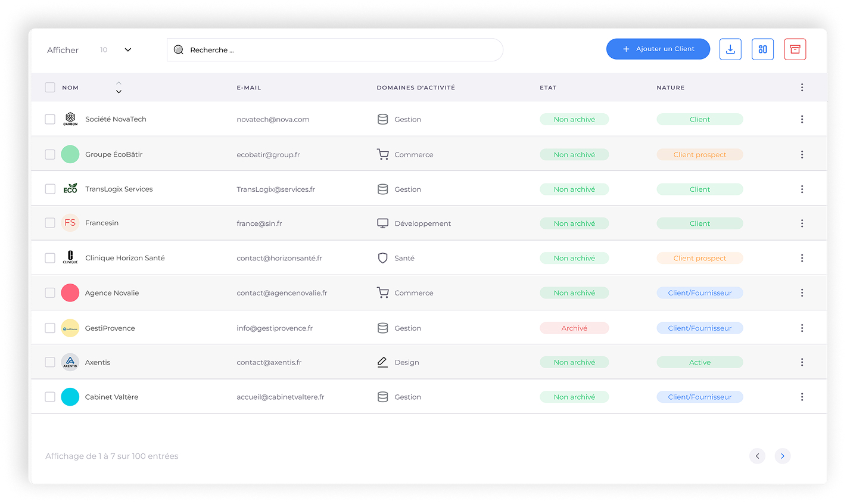This screenshot has height=504, width=847.
Task: Click Ajouter un Client button
Action: click(x=658, y=49)
